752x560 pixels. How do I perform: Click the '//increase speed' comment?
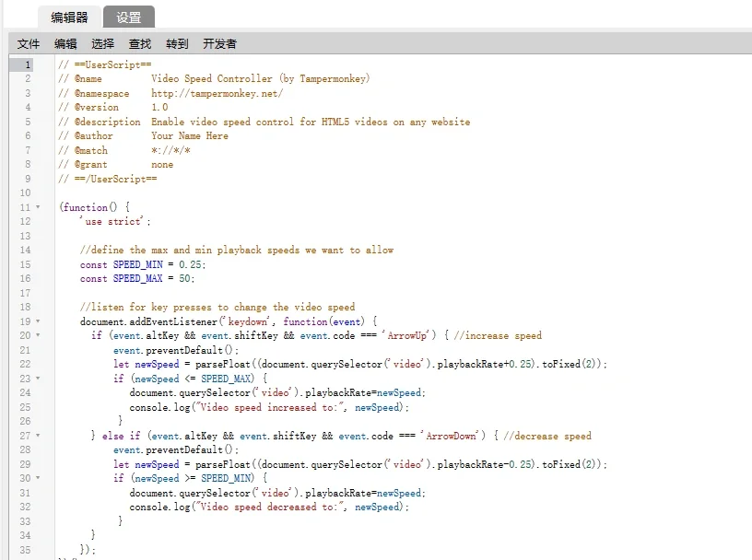pos(498,335)
